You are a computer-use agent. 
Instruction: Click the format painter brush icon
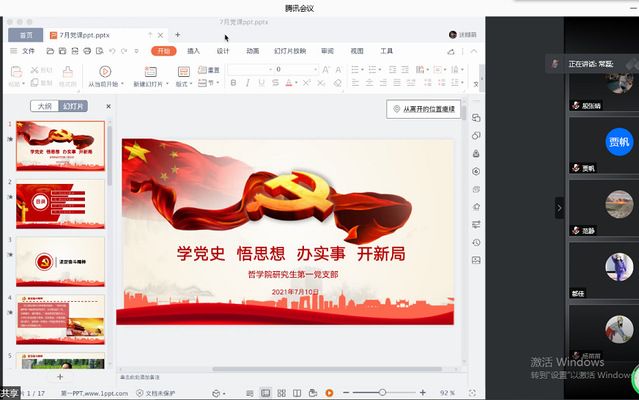pyautogui.click(x=67, y=71)
